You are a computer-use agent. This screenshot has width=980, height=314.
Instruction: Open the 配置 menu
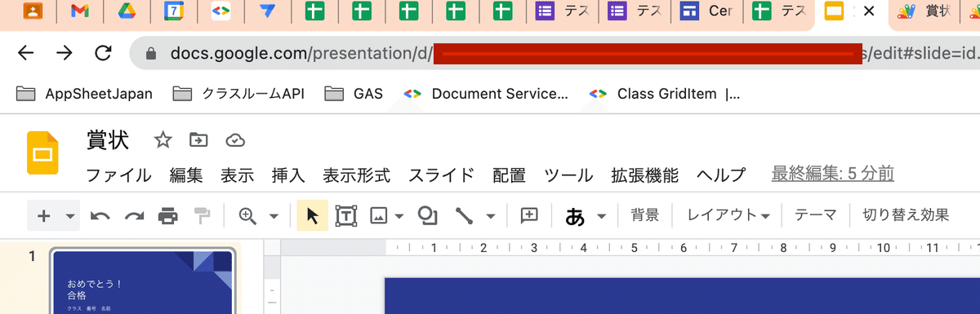point(509,175)
